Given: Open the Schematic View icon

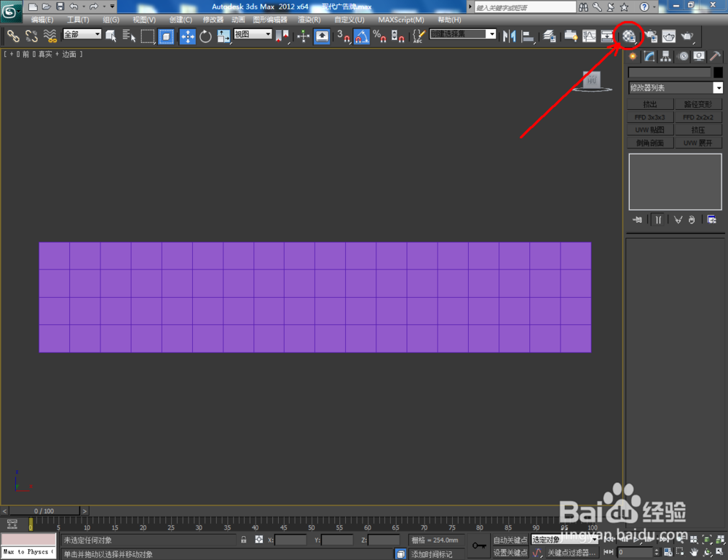Looking at the screenshot, I should pyautogui.click(x=607, y=36).
